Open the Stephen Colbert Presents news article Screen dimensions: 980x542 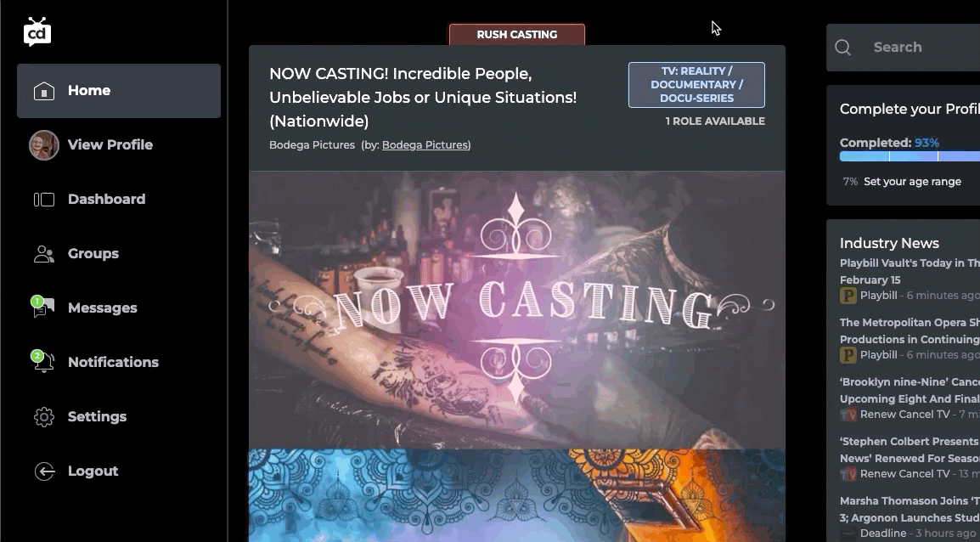pyautogui.click(x=909, y=449)
